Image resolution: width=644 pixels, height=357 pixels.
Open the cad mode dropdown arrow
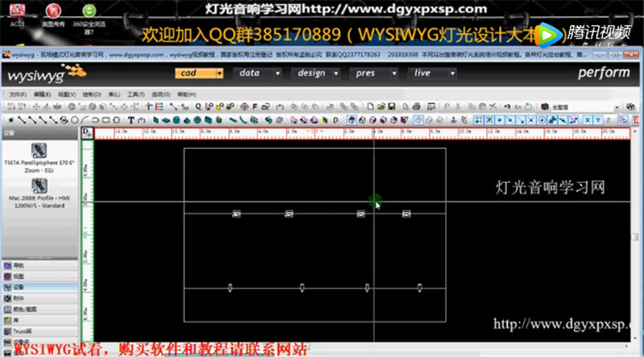tap(219, 73)
